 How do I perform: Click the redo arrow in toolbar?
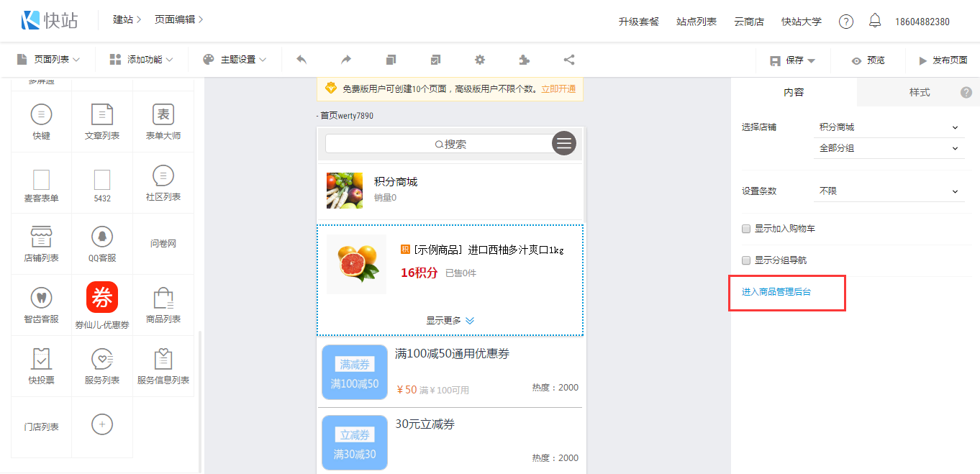346,60
